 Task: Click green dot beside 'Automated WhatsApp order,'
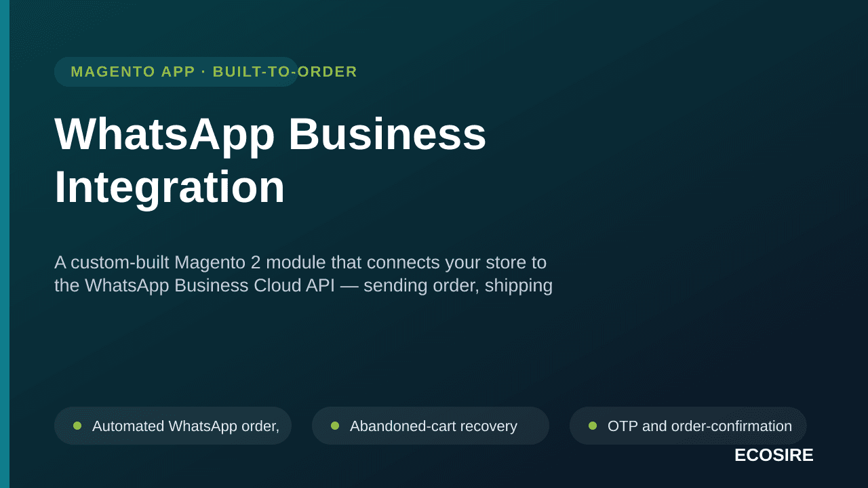[x=77, y=426]
